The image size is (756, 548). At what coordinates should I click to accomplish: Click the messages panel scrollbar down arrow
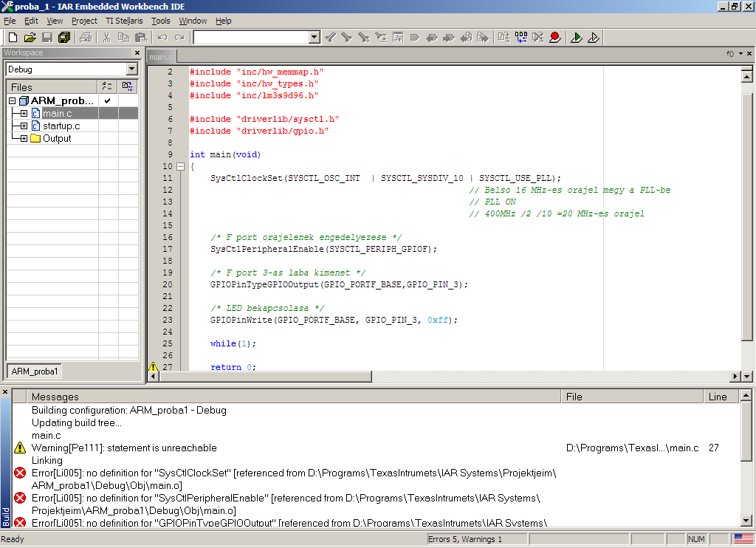(746, 521)
